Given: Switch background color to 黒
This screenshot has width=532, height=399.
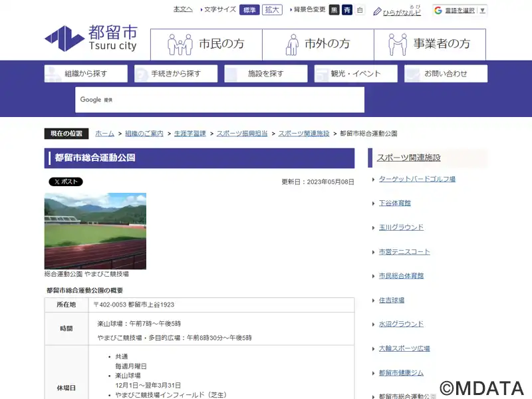Looking at the screenshot, I should point(334,10).
